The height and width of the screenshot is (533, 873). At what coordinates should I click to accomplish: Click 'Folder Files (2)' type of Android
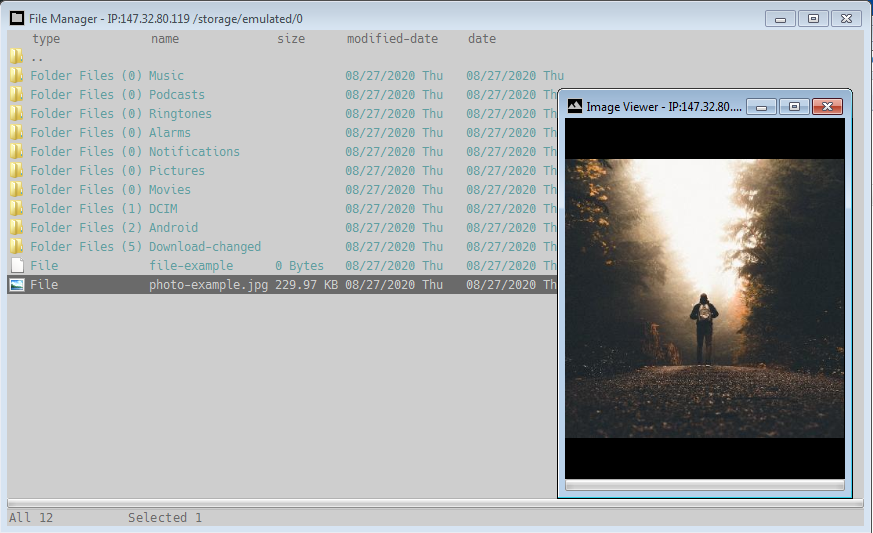coord(86,227)
